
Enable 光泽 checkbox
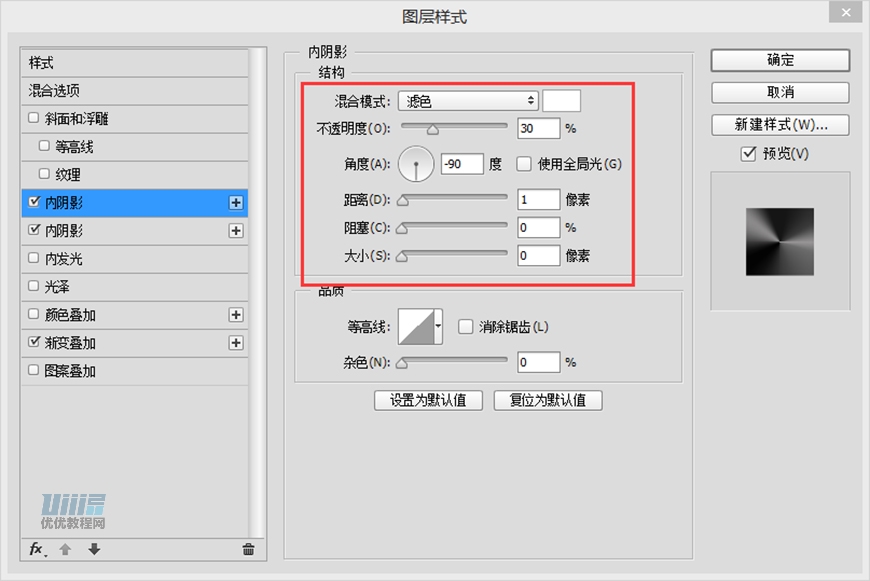34,286
